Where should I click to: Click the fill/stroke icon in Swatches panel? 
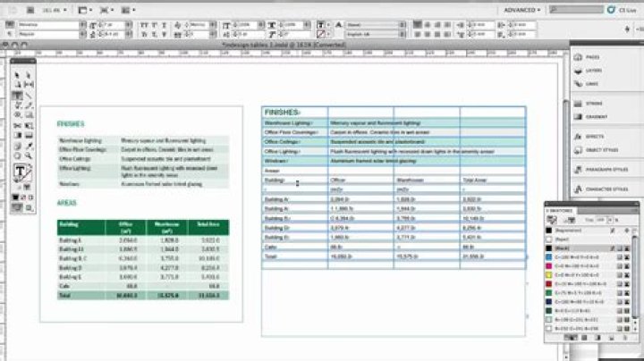click(x=552, y=221)
